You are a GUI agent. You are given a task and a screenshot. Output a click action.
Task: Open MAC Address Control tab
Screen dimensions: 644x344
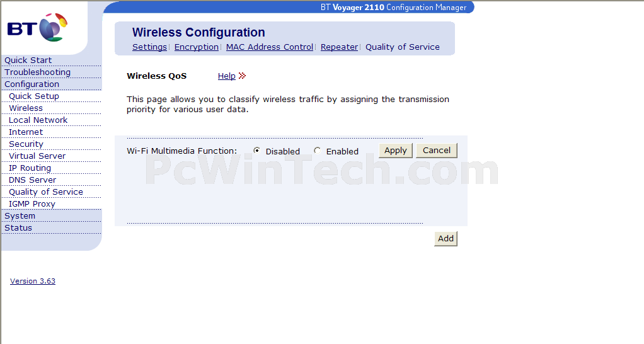pyautogui.click(x=270, y=47)
